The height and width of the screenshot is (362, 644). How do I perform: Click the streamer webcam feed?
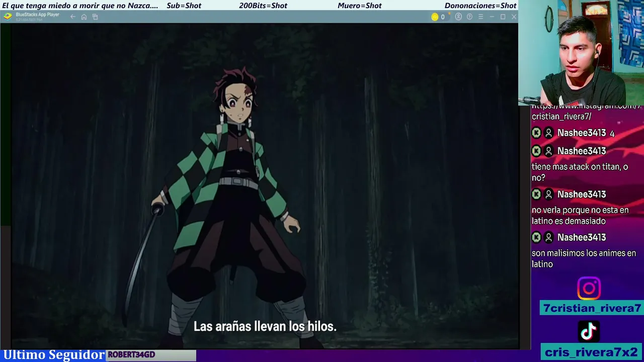coord(581,52)
